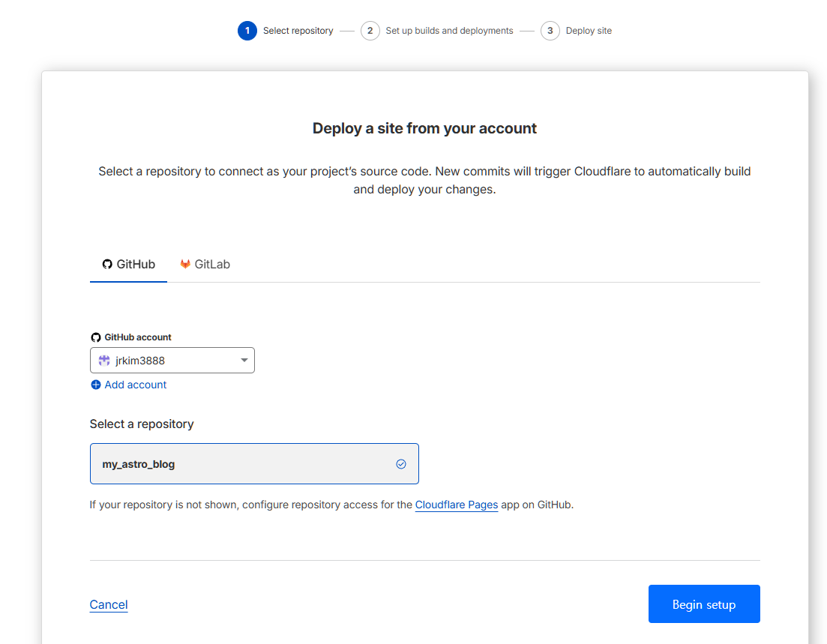827x644 pixels.
Task: Click the plus icon beside Add account
Action: (95, 385)
